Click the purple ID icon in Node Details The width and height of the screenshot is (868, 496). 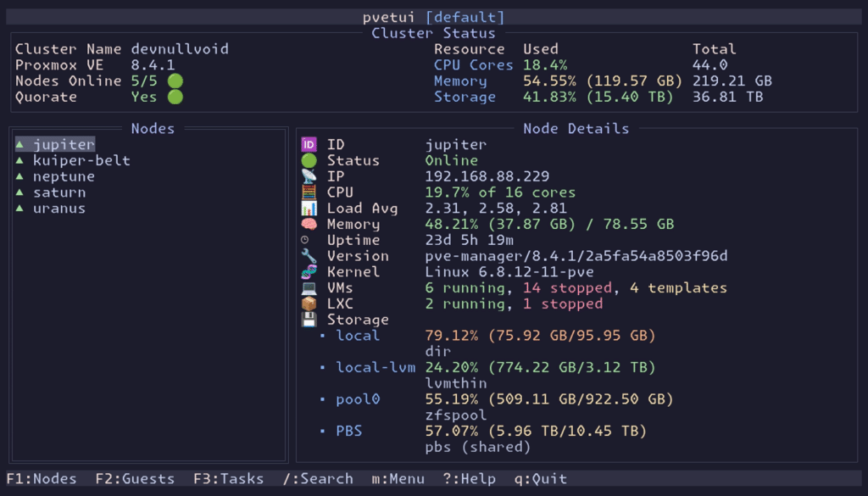309,145
